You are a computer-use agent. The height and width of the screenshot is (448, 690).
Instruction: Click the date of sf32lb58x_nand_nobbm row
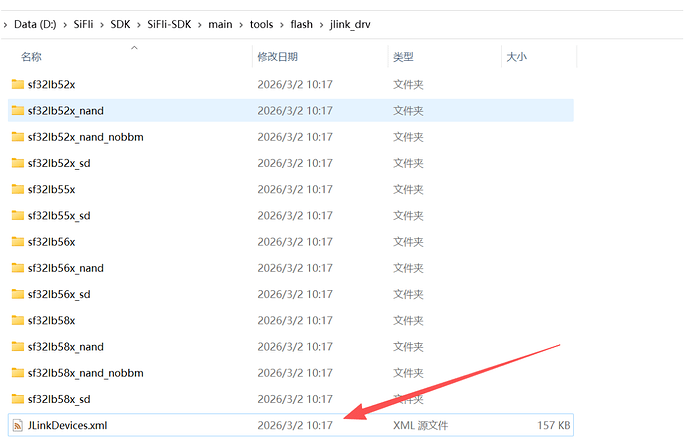tap(295, 373)
